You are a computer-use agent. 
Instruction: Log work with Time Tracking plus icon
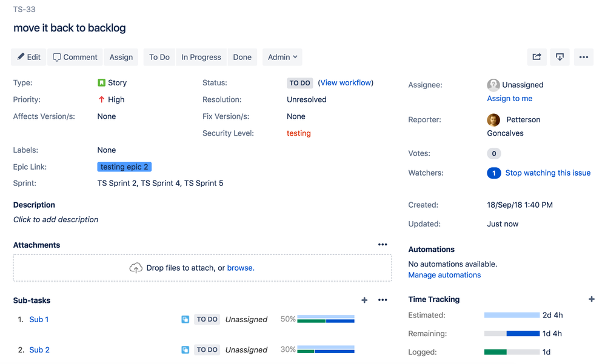[592, 299]
